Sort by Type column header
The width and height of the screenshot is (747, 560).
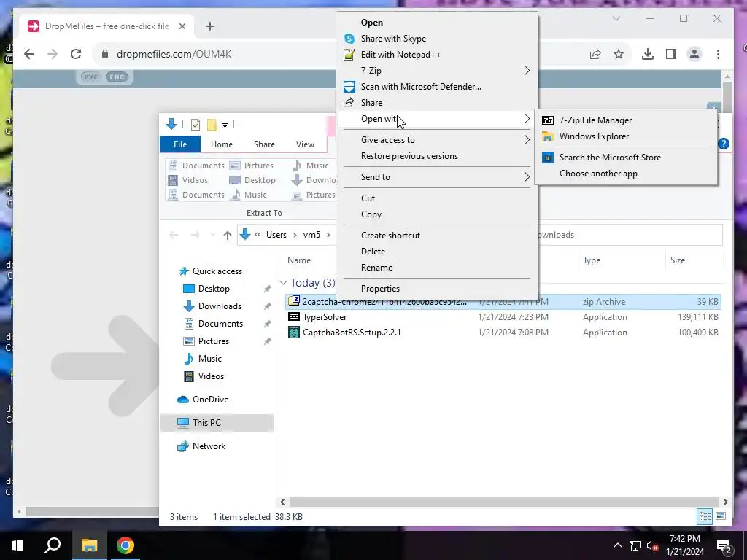click(592, 260)
